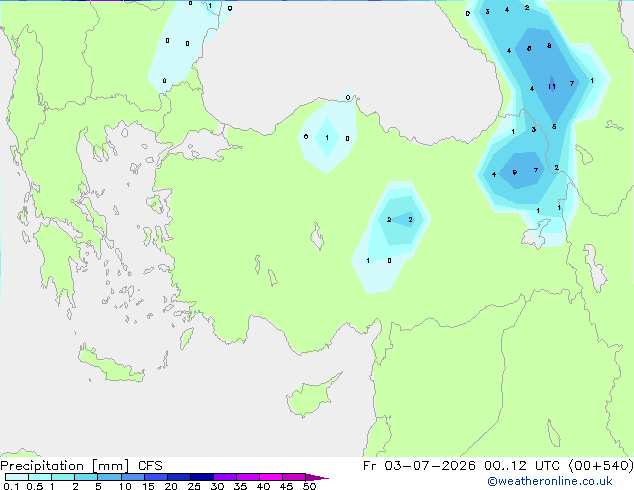Click the 2–5 mm legend color swatch

click(86, 477)
